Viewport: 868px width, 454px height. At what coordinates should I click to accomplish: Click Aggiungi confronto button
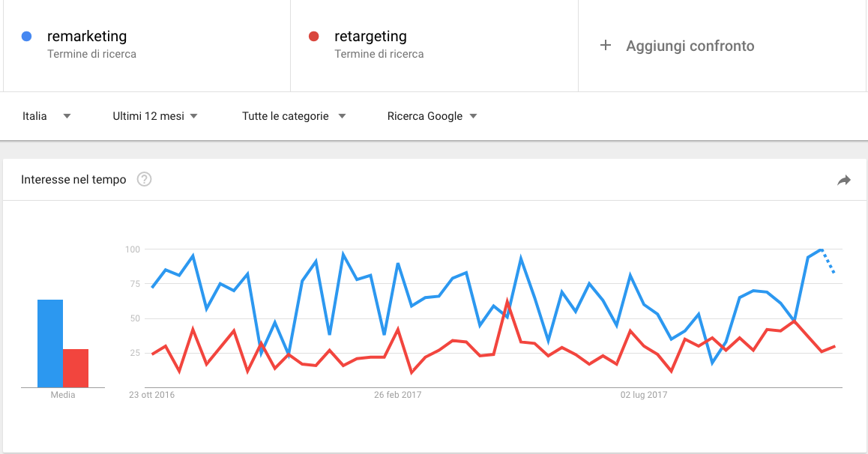pyautogui.click(x=677, y=46)
